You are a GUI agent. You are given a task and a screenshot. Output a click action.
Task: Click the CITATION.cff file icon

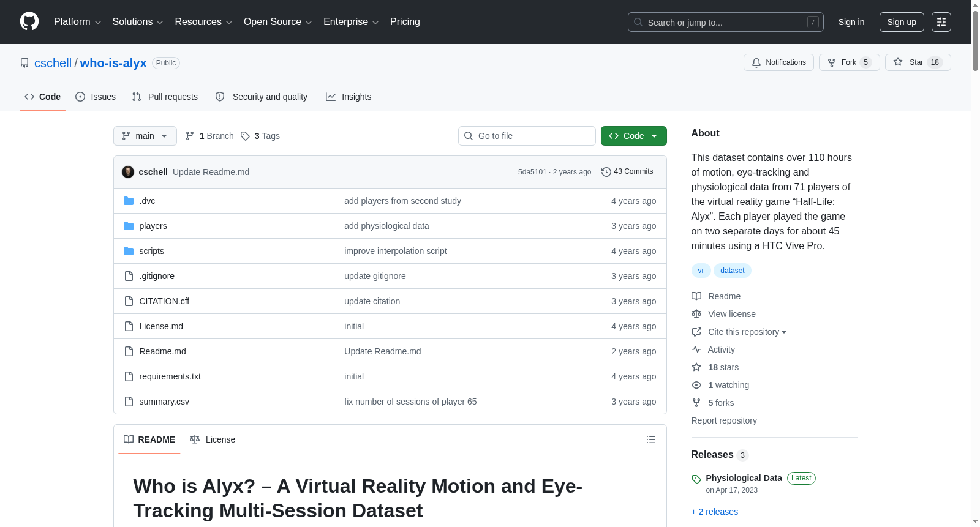click(129, 301)
